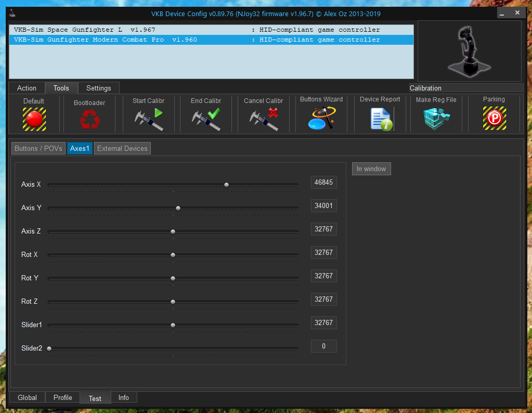Click the Make Reg File icon
This screenshot has width=532, height=413.
(x=436, y=119)
